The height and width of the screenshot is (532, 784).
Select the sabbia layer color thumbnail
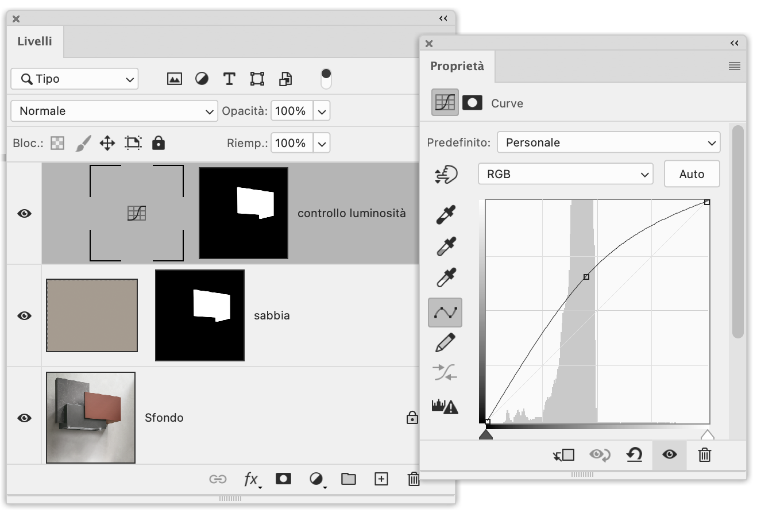(92, 315)
